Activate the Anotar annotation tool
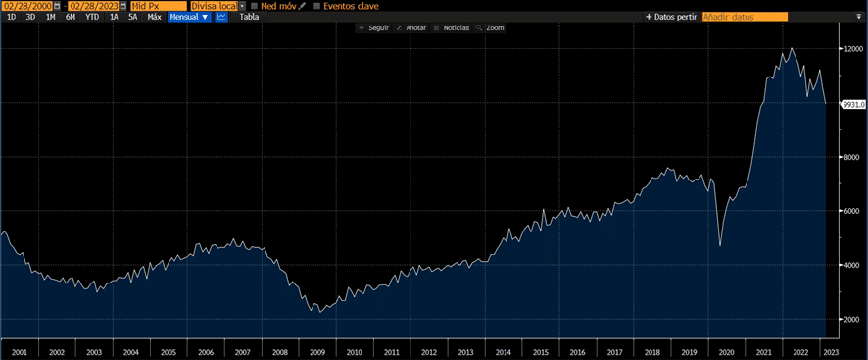 click(411, 27)
